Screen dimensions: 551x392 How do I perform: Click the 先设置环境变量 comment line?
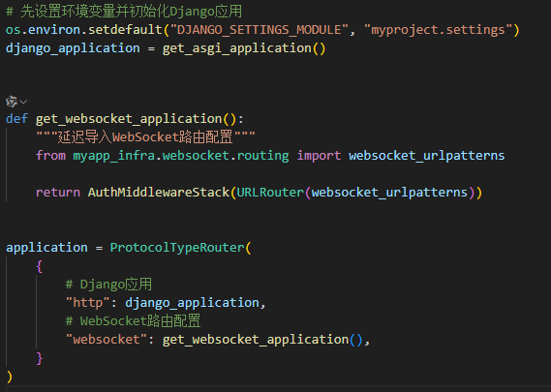(124, 12)
